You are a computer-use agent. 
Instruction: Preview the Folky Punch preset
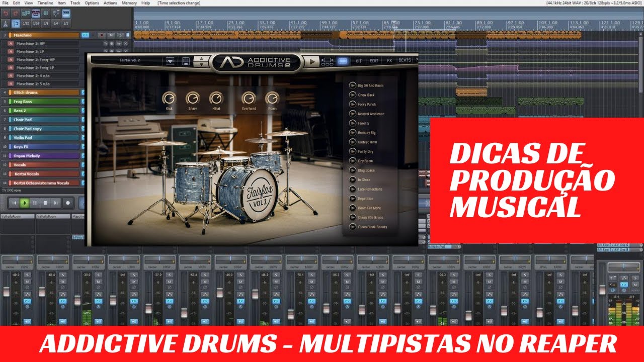[x=353, y=104]
